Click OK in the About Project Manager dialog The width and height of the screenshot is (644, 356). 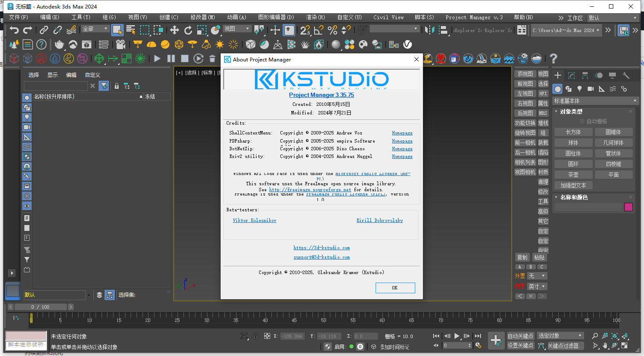tap(395, 288)
